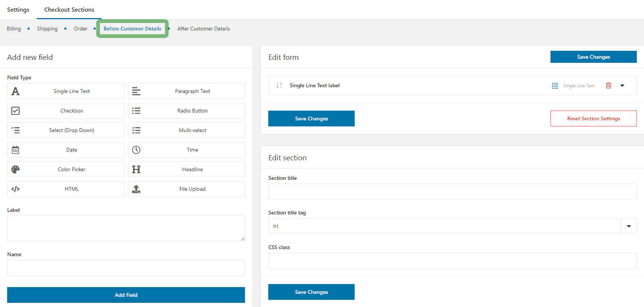Switch to the Settings tab
This screenshot has width=644, height=307.
click(x=18, y=10)
